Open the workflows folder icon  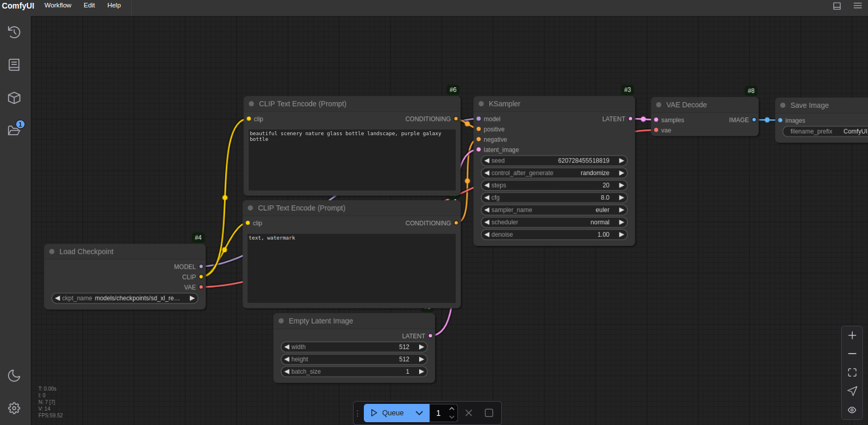(14, 130)
